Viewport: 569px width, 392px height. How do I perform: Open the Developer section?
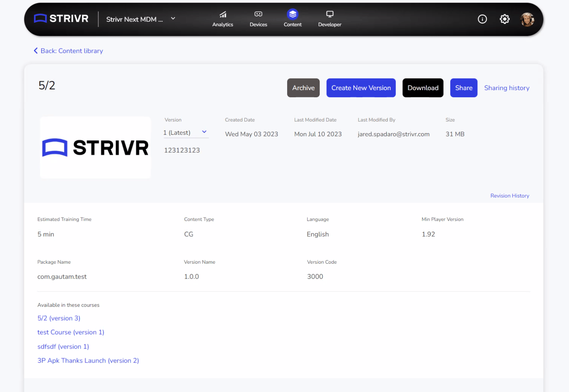[329, 19]
